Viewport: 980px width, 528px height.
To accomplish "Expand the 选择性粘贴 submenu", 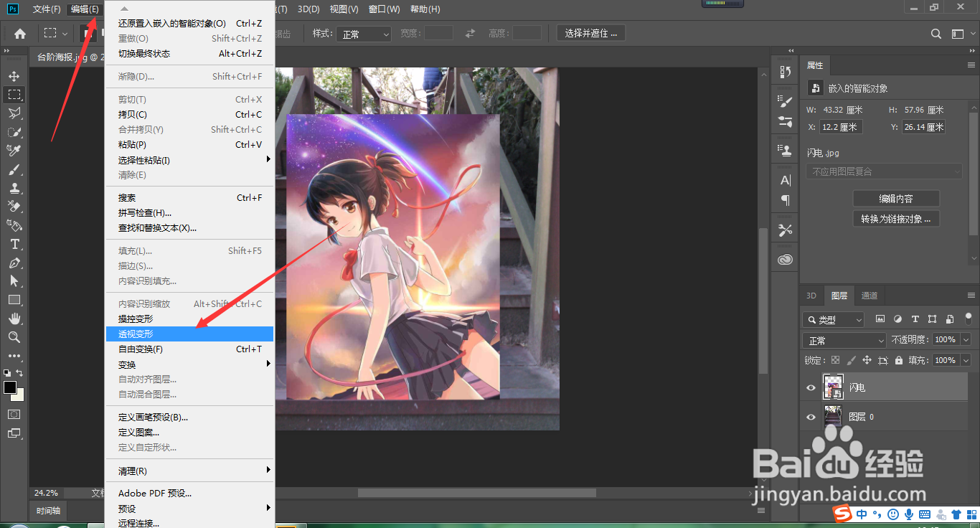I will pos(190,160).
